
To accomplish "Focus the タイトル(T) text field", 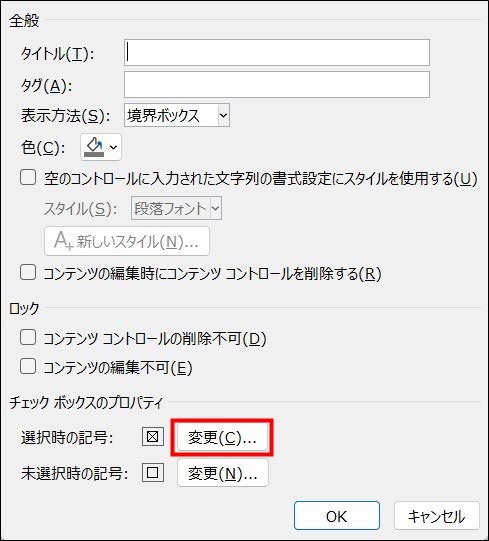I will click(x=277, y=52).
